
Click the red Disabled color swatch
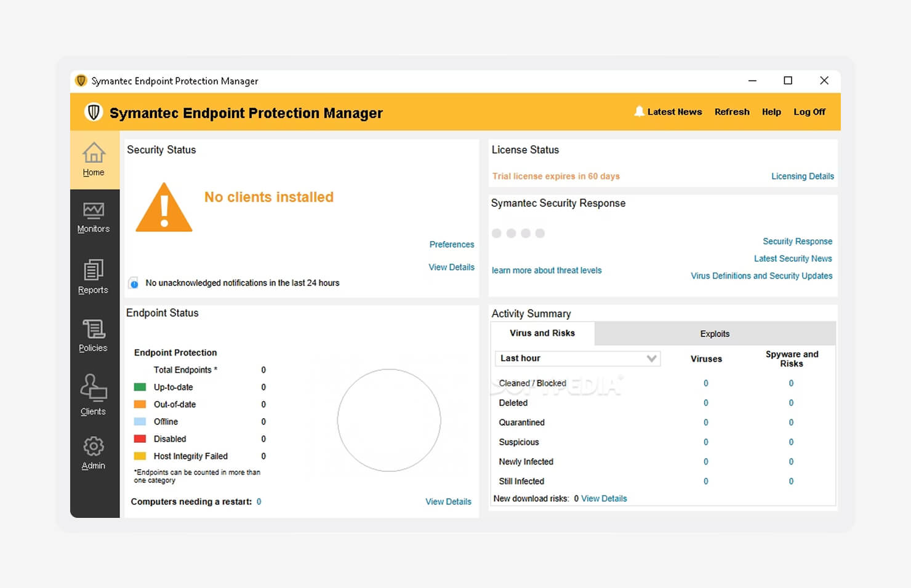pos(140,439)
